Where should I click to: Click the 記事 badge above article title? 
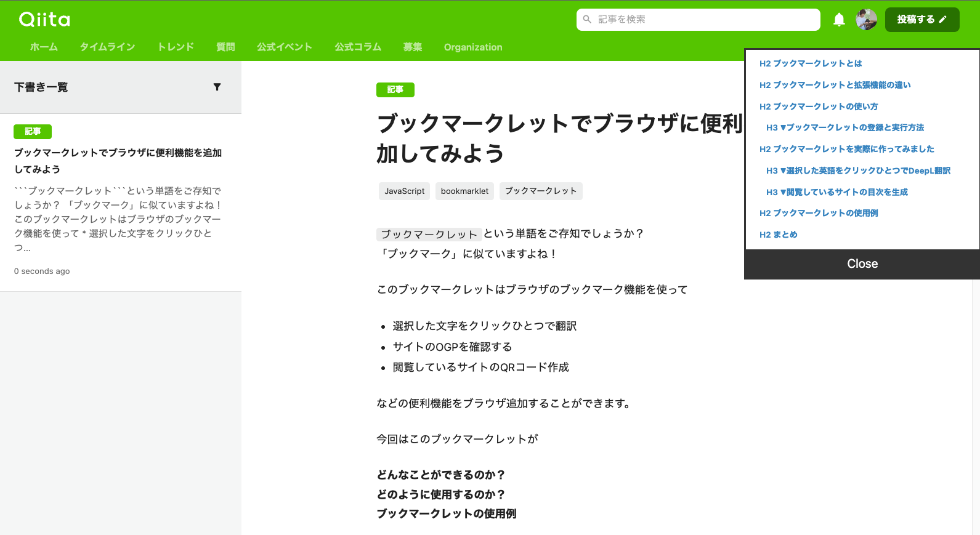(x=395, y=90)
